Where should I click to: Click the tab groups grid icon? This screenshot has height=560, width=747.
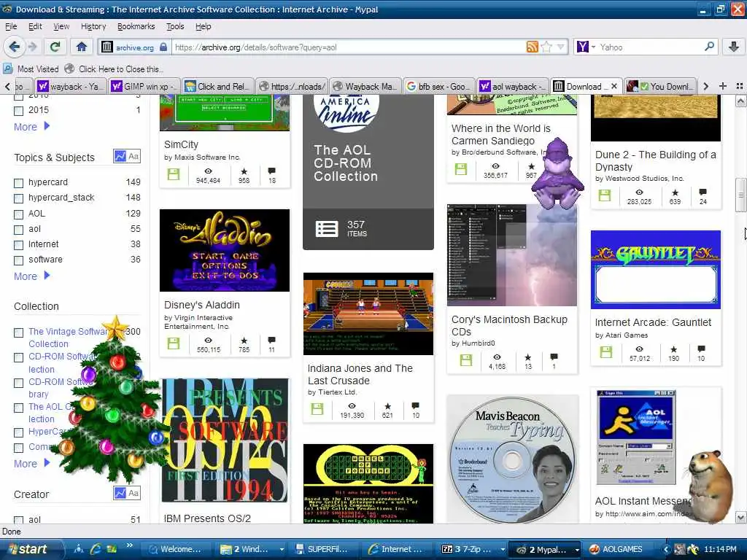coord(740,86)
